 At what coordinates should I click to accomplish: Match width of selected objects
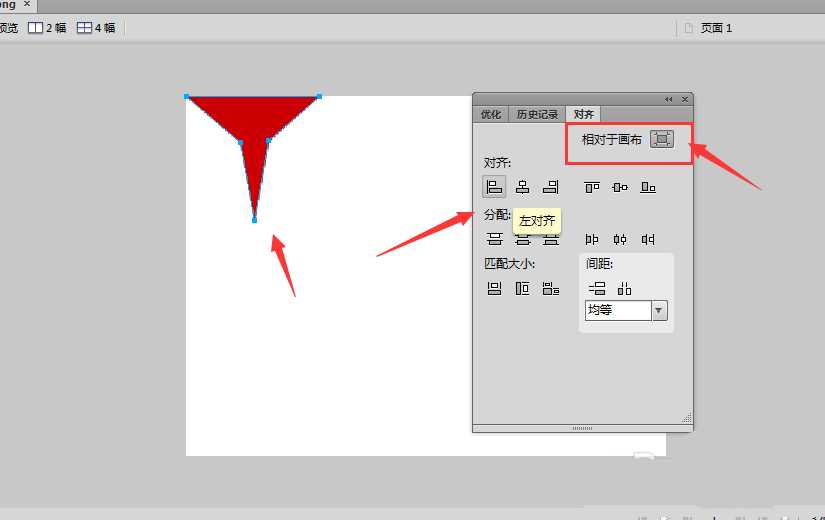494,289
